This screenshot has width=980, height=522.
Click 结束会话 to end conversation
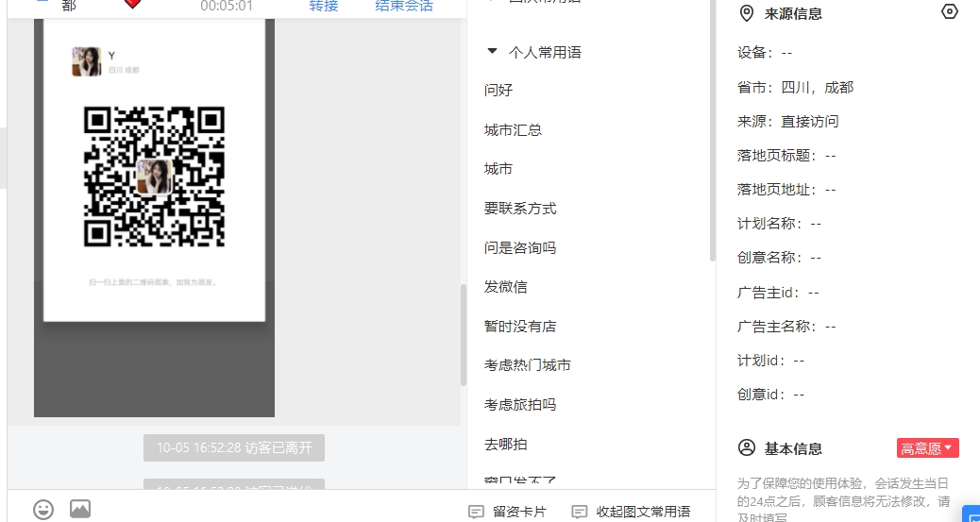click(404, 6)
